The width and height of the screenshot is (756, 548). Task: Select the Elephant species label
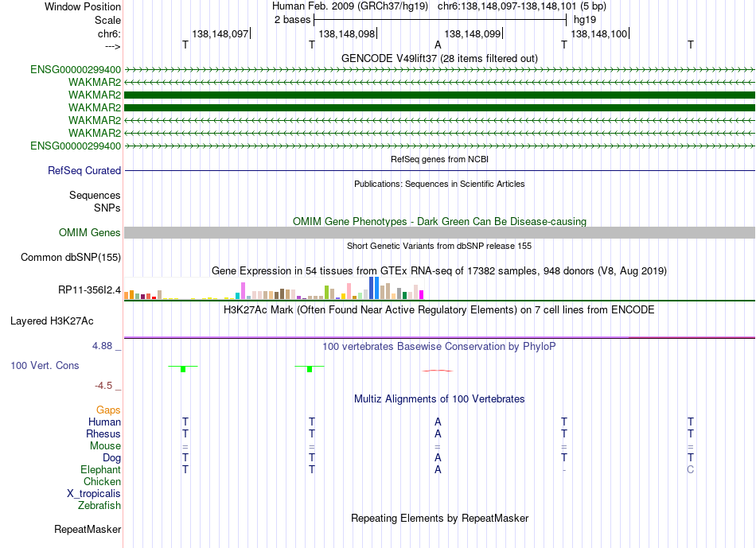[101, 469]
